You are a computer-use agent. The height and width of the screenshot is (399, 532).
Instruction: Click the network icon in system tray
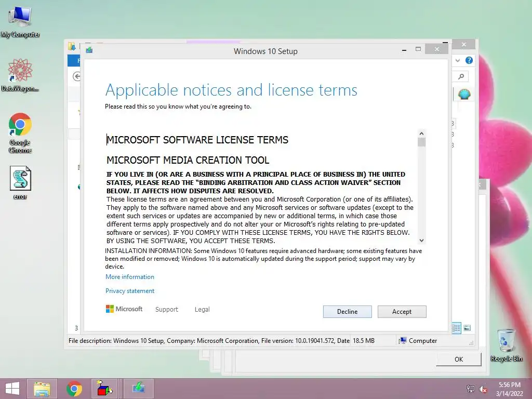(470, 389)
